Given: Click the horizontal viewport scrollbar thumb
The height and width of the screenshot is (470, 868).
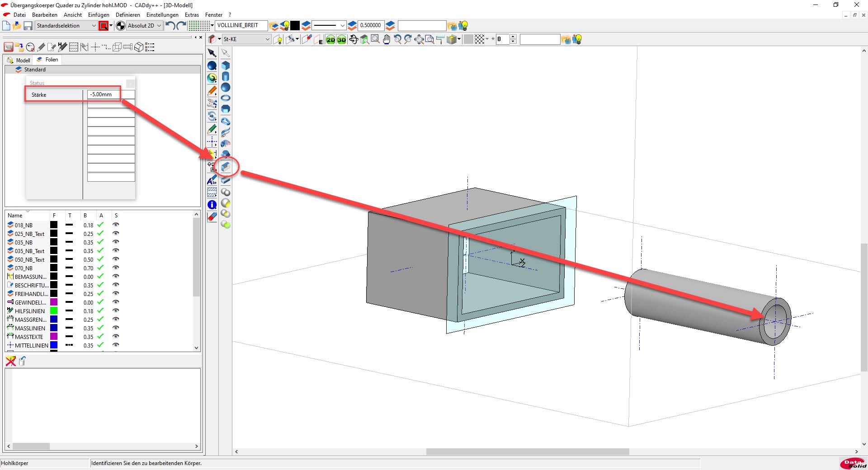Looking at the screenshot, I should [x=528, y=451].
